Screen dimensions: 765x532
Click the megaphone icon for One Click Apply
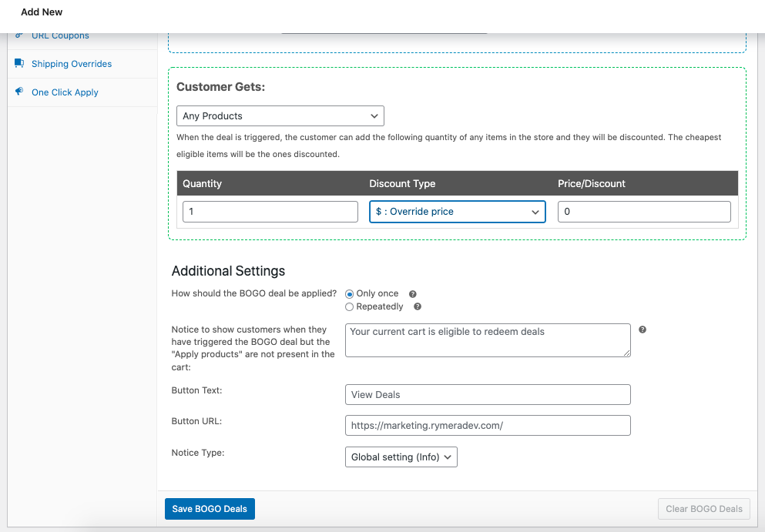tap(19, 92)
